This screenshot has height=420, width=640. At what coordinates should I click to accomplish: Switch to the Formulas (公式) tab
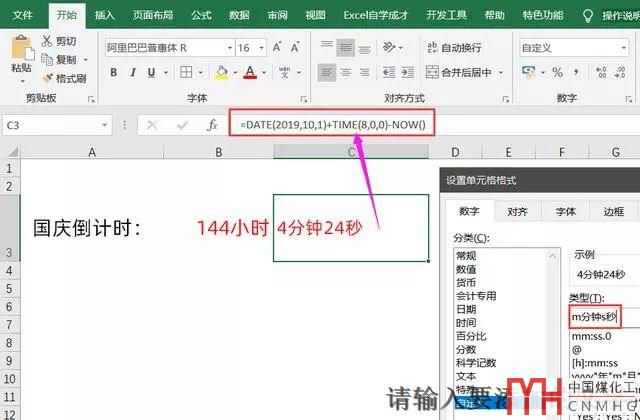201,16
